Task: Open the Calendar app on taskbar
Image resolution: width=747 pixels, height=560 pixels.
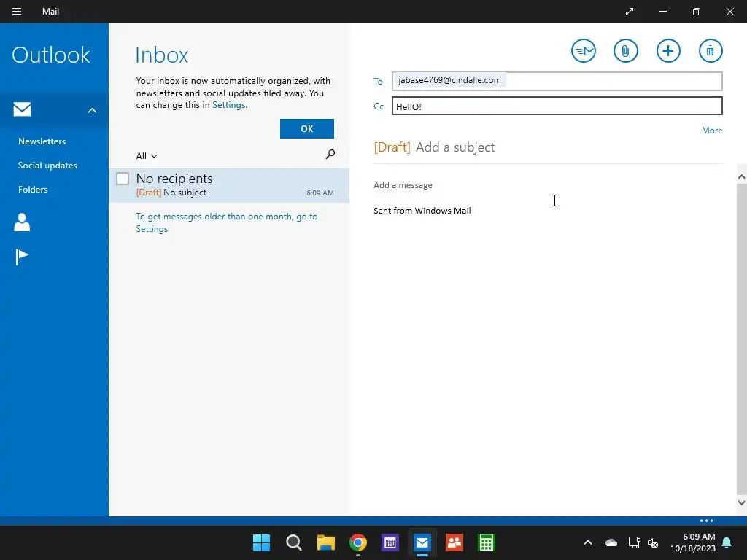Action: (x=390, y=542)
